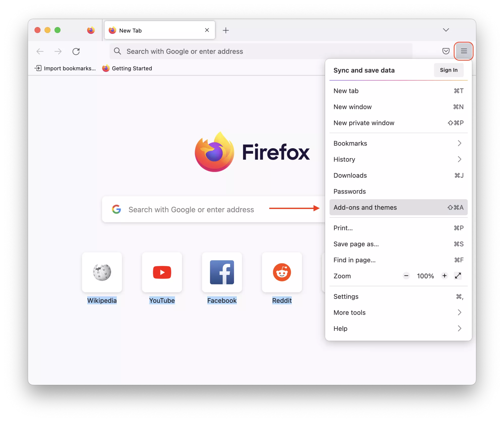
Task: Increase zoom with the plus button
Action: (444, 276)
